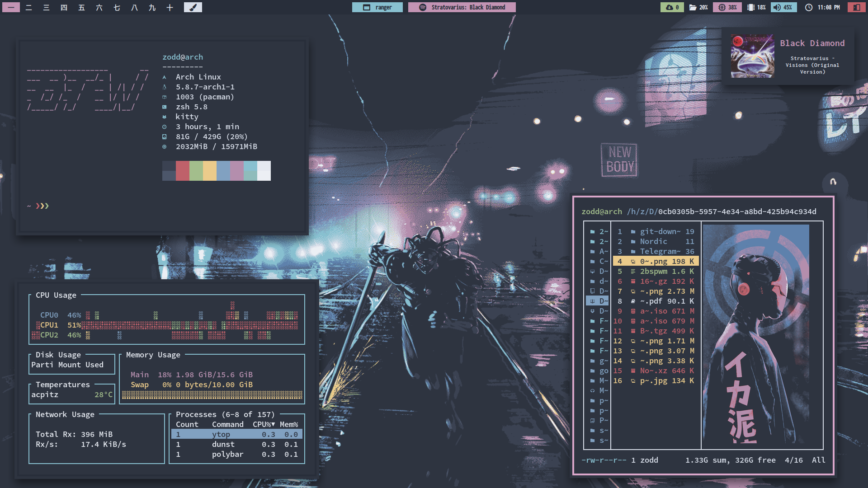The height and width of the screenshot is (488, 868).
Task: Select the dunst process row in ytop
Action: pyautogui.click(x=223, y=444)
